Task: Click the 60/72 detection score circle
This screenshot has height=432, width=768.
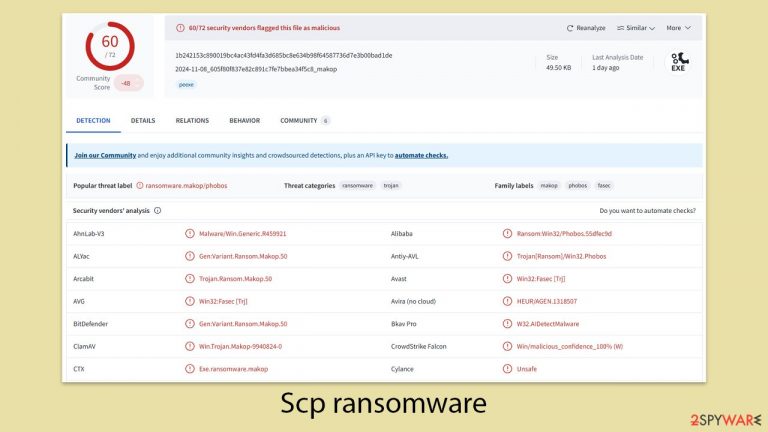Action: point(110,46)
